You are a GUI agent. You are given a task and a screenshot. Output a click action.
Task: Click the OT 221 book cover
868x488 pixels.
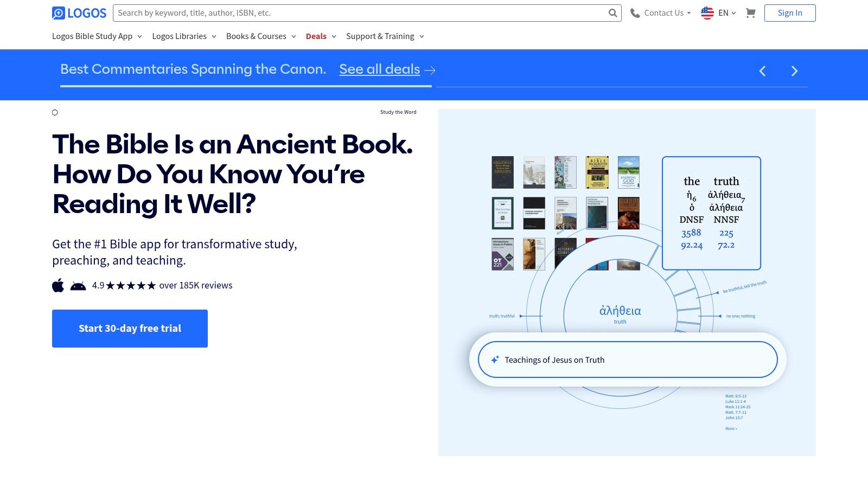[502, 254]
